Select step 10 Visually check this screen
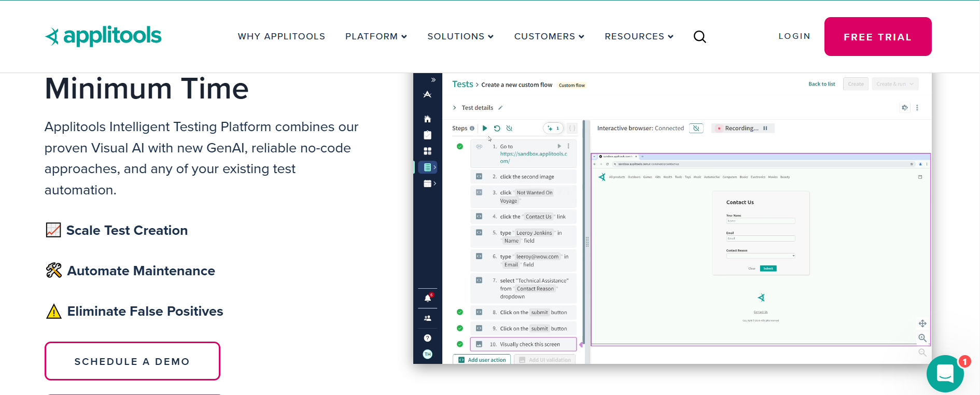Viewport: 980px width, 395px height. tap(523, 344)
